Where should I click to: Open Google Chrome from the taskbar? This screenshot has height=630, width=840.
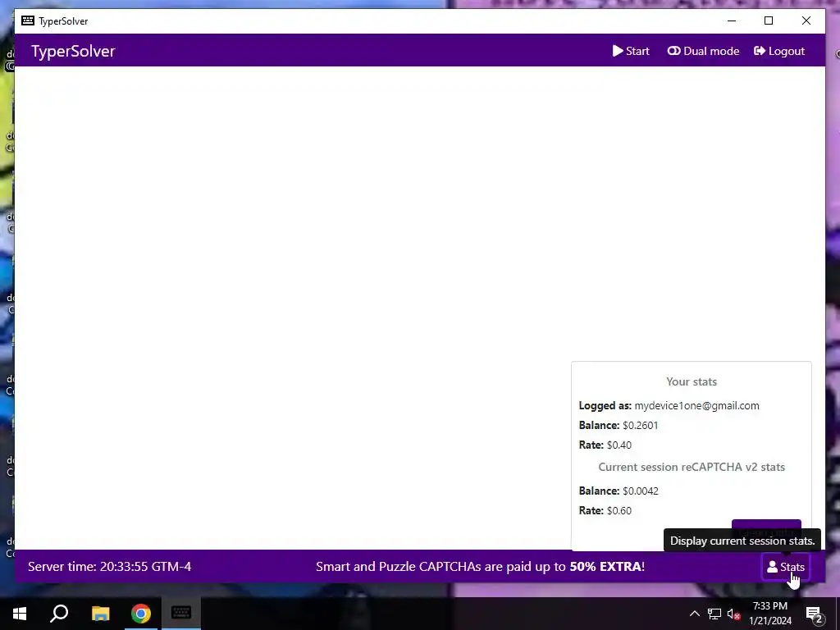tap(141, 614)
